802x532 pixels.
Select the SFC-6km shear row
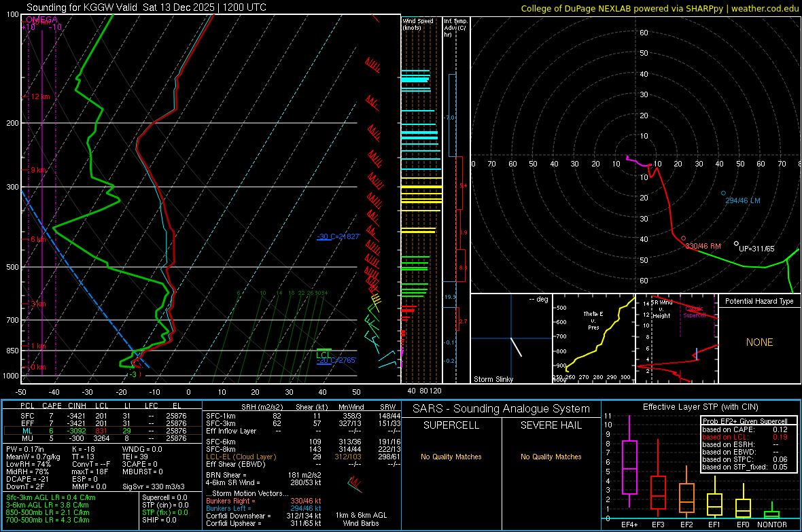[x=303, y=442]
